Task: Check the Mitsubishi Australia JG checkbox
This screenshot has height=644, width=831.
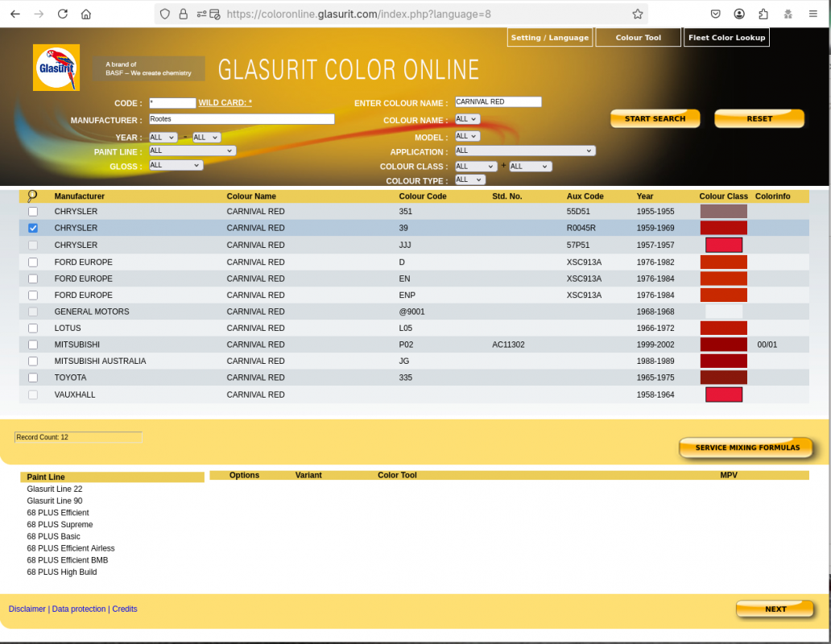Action: [33, 361]
